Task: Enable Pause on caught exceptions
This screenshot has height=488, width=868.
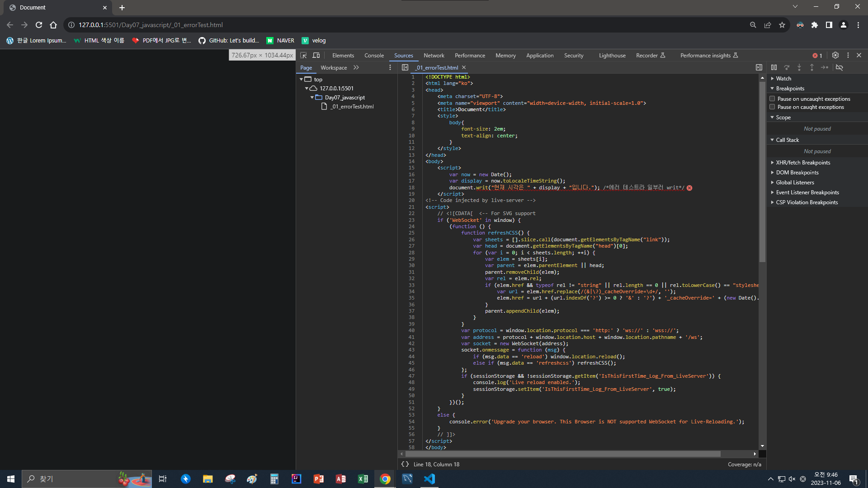Action: coord(773,107)
